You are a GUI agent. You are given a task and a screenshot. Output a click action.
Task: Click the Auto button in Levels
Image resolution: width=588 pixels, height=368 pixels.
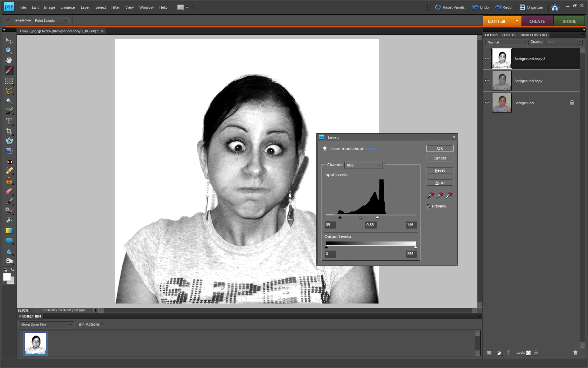pyautogui.click(x=440, y=183)
